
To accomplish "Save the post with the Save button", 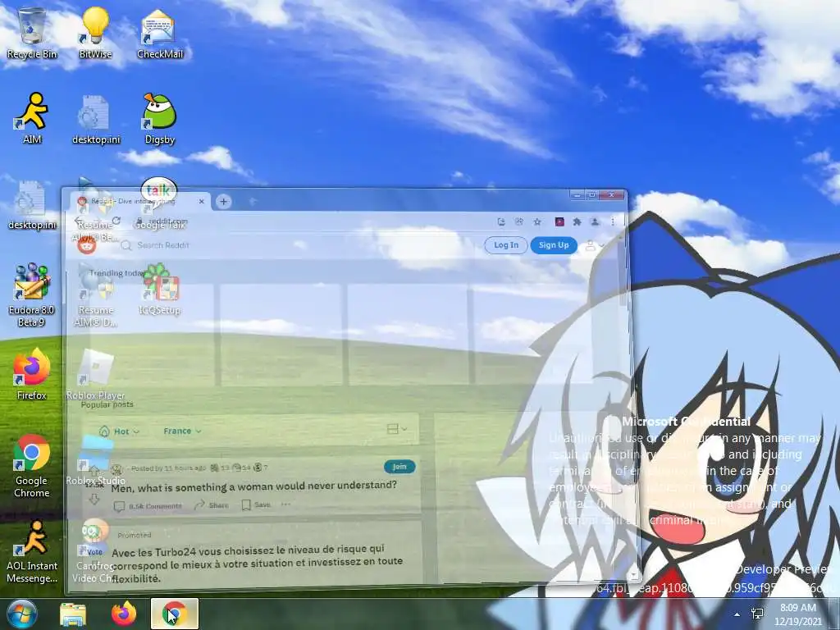I will point(256,504).
